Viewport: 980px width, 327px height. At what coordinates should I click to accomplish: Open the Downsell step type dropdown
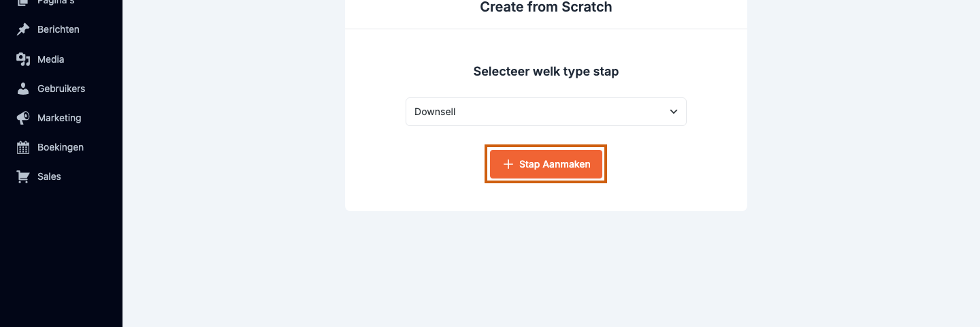[546, 112]
